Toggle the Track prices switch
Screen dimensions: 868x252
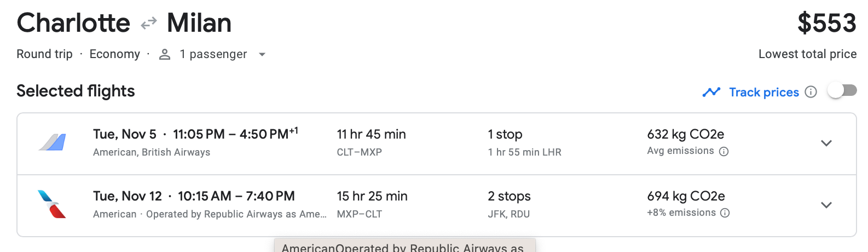click(x=842, y=90)
